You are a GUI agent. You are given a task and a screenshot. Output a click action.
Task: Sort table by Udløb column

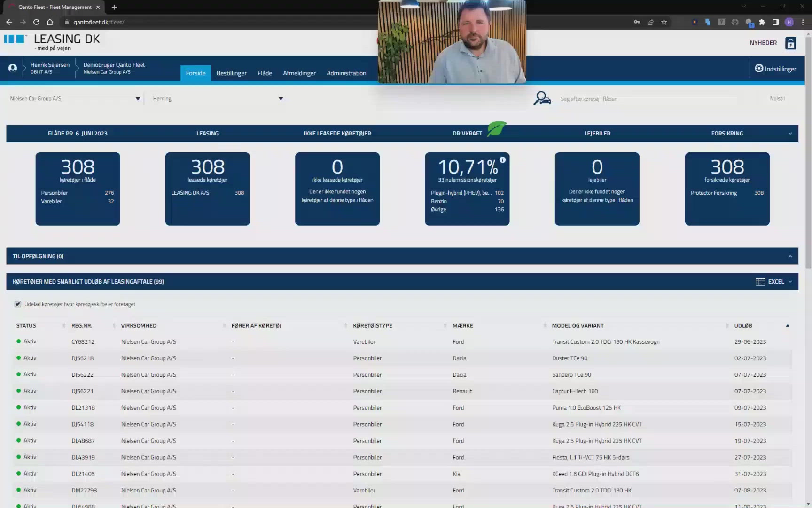pos(743,325)
